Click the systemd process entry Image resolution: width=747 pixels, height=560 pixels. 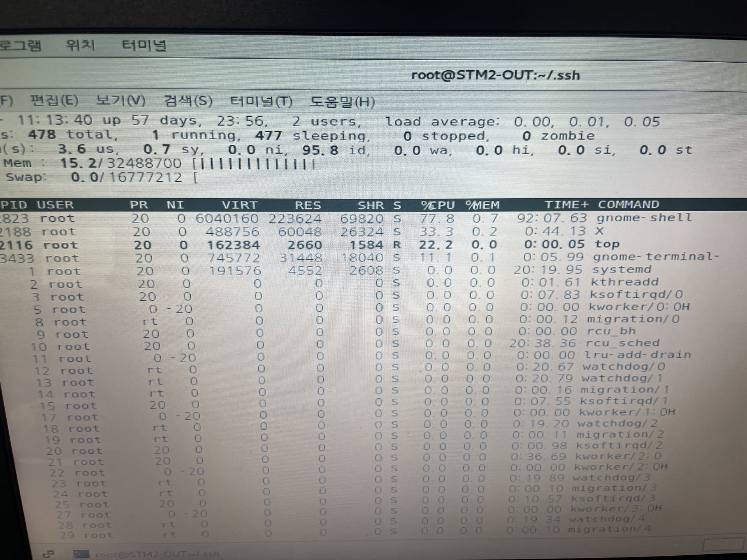(x=621, y=269)
